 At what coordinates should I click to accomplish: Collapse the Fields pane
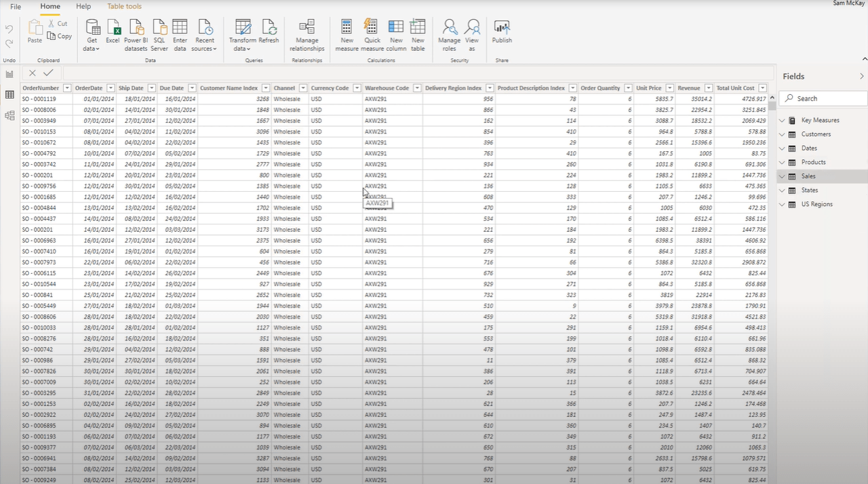tap(862, 77)
